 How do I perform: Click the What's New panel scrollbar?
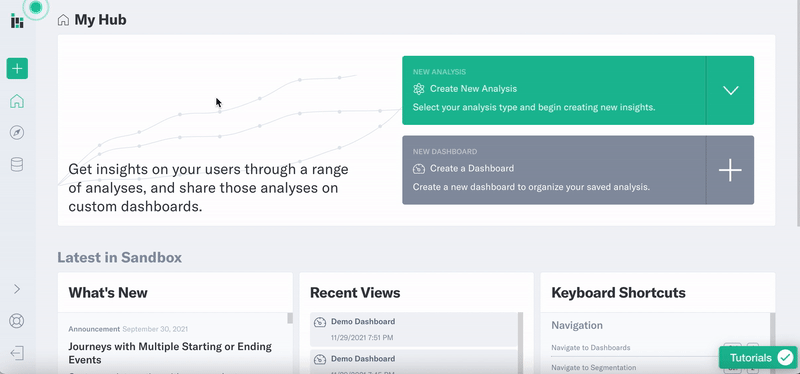click(290, 318)
